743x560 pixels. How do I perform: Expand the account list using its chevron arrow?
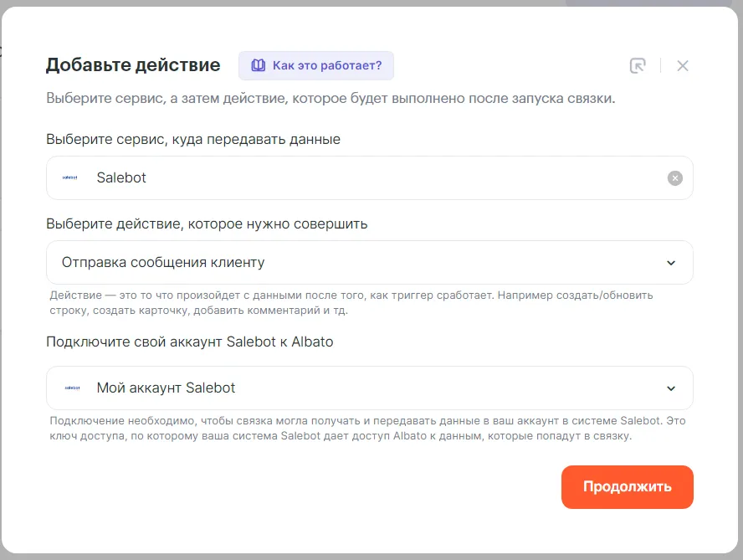tap(670, 388)
